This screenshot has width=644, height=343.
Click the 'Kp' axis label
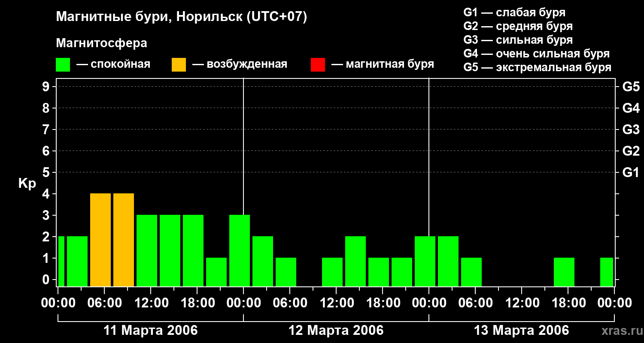point(27,184)
